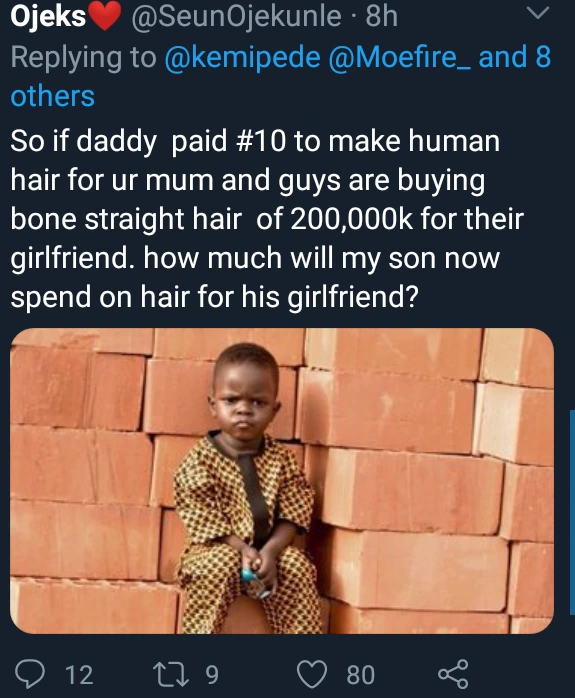Like the tweet with heart icon
The width and height of the screenshot is (575, 698).
click(x=312, y=674)
